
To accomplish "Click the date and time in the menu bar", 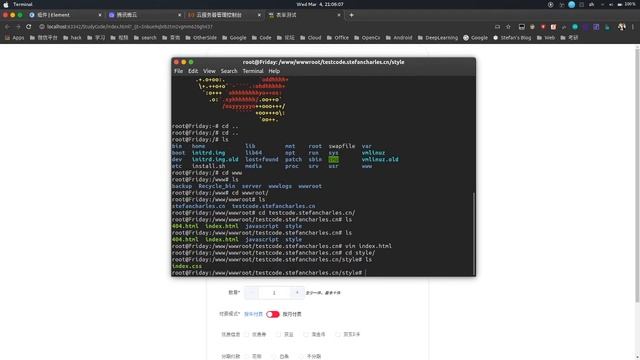I will (320, 4).
